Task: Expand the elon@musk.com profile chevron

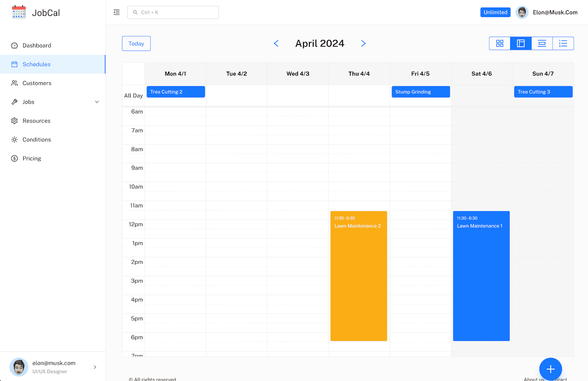Action: point(95,367)
